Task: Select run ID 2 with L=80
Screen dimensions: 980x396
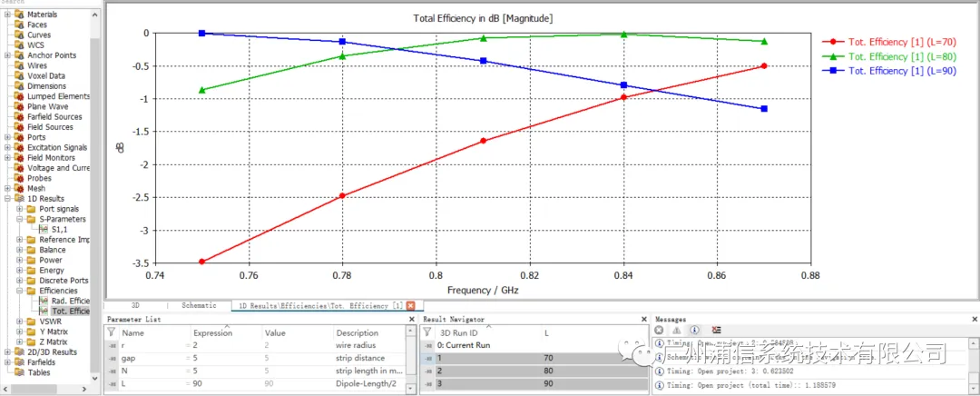Action: click(534, 371)
